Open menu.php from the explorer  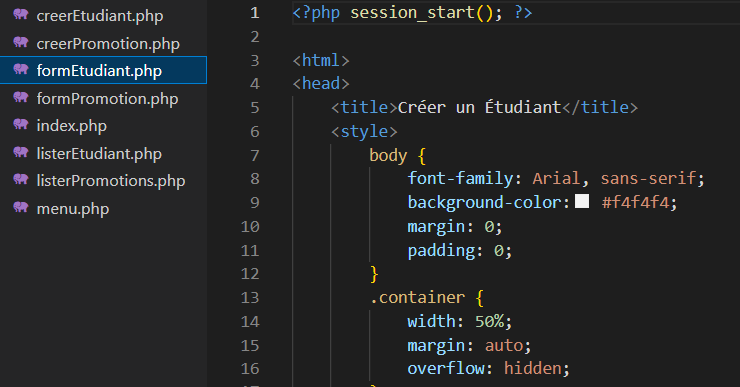tap(103, 208)
